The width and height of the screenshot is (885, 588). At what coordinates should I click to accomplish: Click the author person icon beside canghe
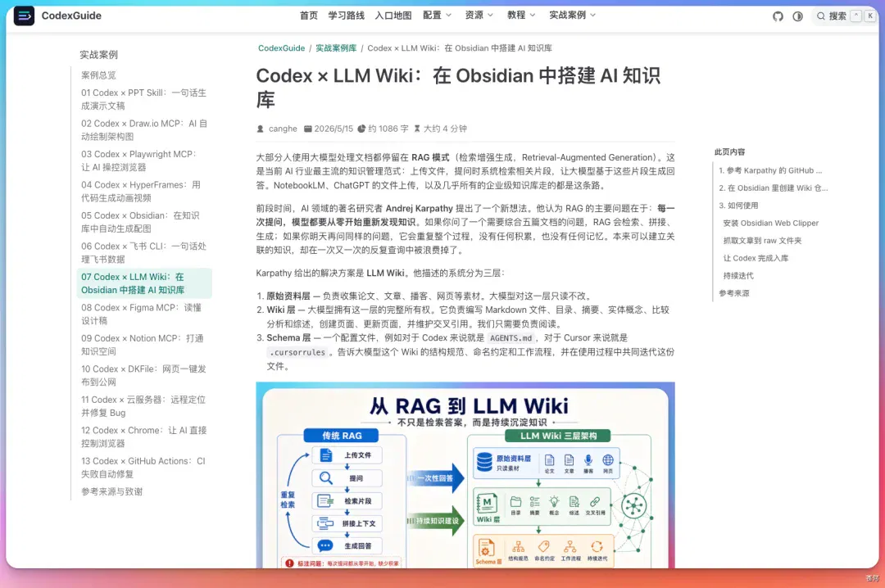point(261,129)
